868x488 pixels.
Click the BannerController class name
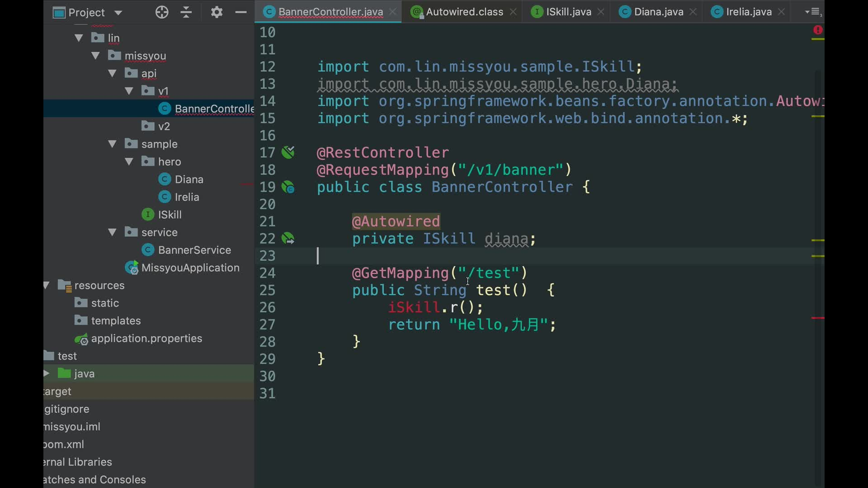pyautogui.click(x=502, y=187)
